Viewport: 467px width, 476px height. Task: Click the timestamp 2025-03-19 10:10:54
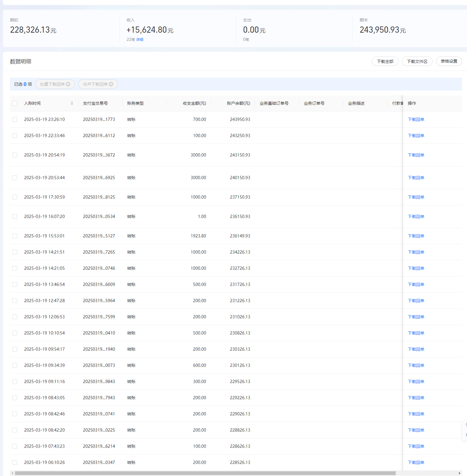[44, 333]
